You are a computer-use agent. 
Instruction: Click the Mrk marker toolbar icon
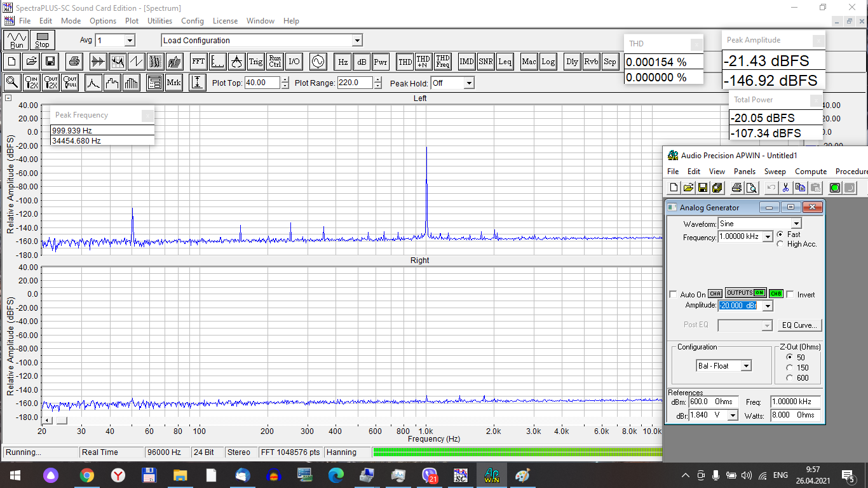173,83
